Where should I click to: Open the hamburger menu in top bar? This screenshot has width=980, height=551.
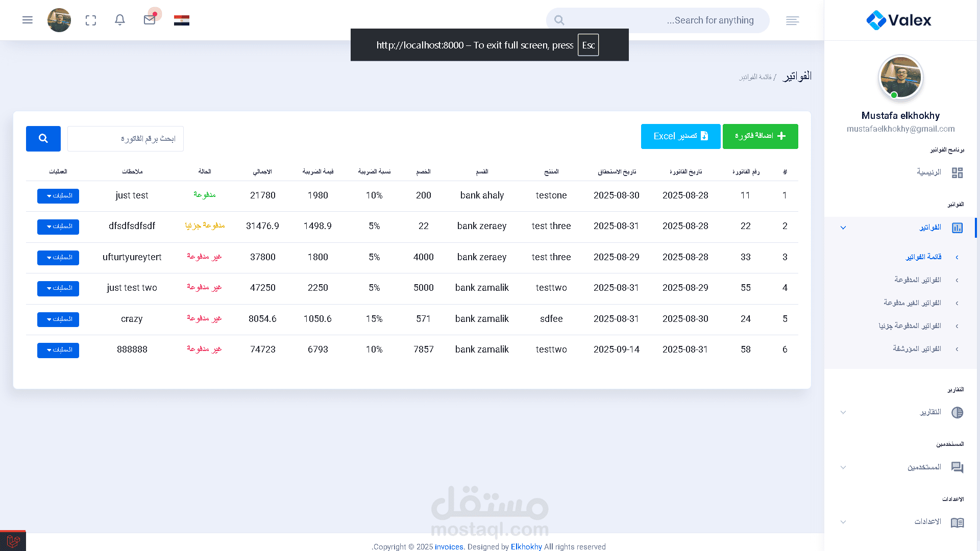click(x=28, y=20)
